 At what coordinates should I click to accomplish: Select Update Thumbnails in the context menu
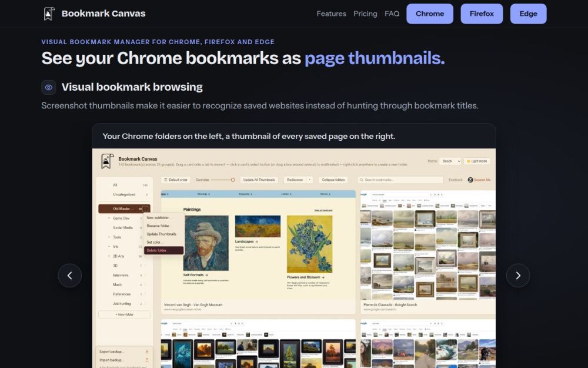pyautogui.click(x=164, y=234)
